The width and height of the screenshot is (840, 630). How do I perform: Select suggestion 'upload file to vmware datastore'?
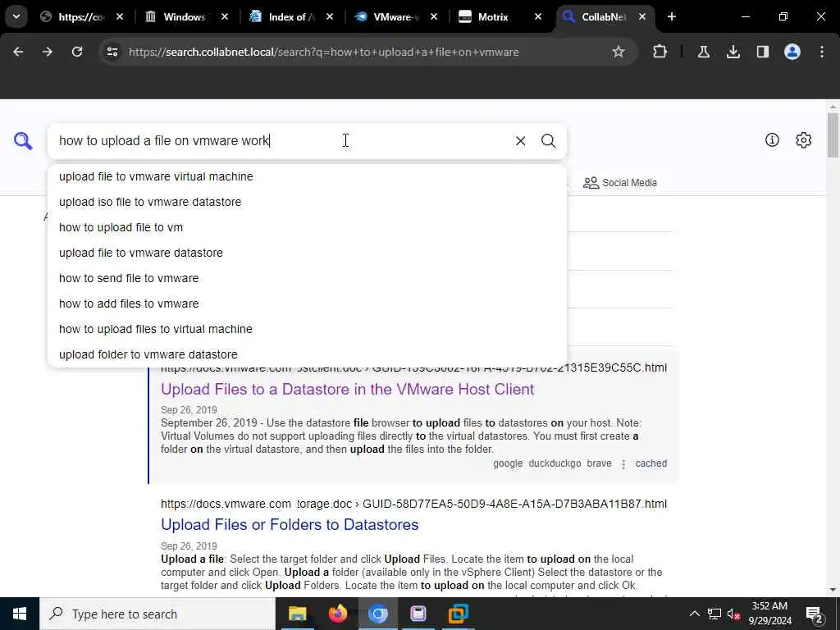pos(307,253)
